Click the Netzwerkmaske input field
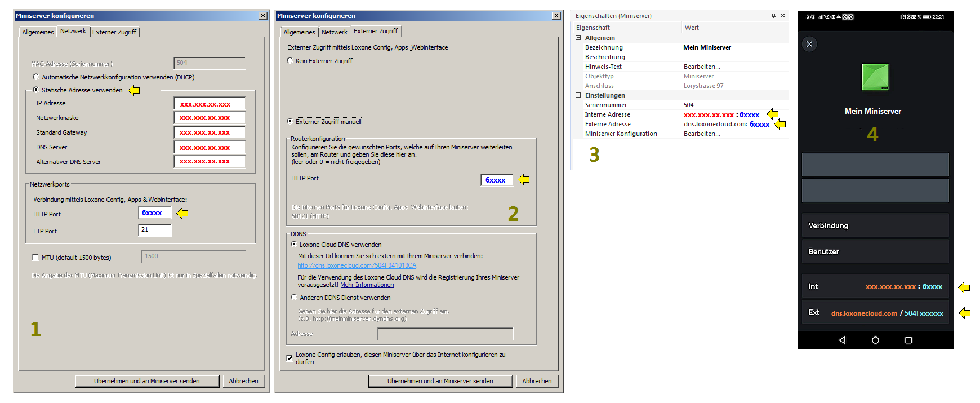This screenshot has width=980, height=403. (210, 118)
